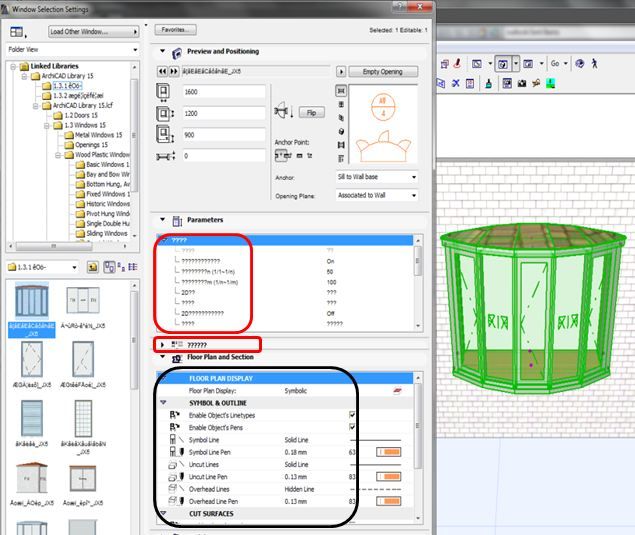Click the Uncut Line Pen color swatch

(x=389, y=477)
